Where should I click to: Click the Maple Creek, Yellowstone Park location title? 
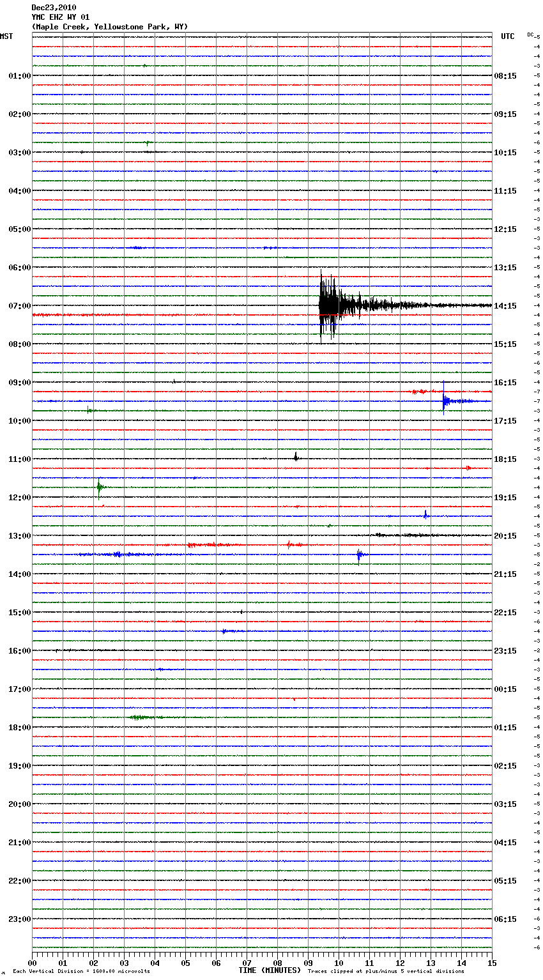tap(110, 27)
